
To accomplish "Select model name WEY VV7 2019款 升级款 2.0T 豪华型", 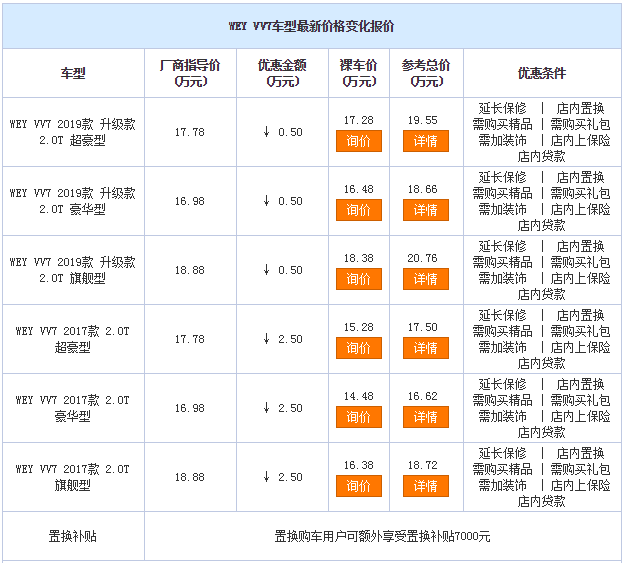I will click(73, 201).
